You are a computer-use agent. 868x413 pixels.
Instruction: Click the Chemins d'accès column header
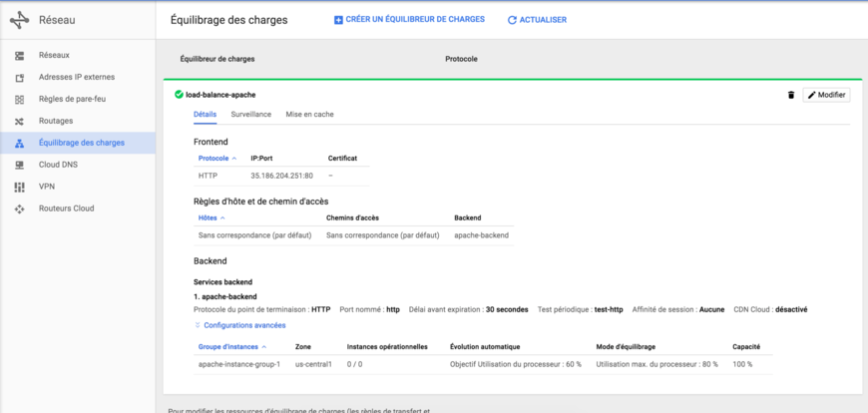point(352,218)
